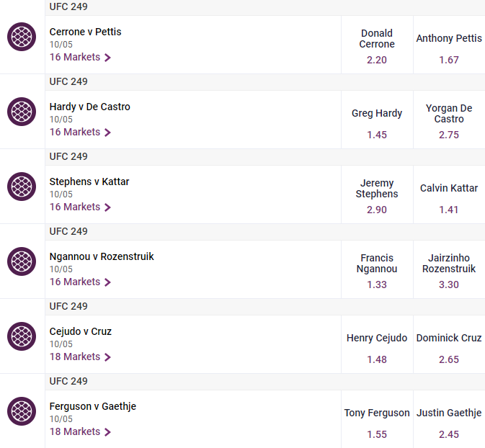485x448 pixels.
Task: Bet on Greg Hardy at 1.45
Action: point(377,120)
